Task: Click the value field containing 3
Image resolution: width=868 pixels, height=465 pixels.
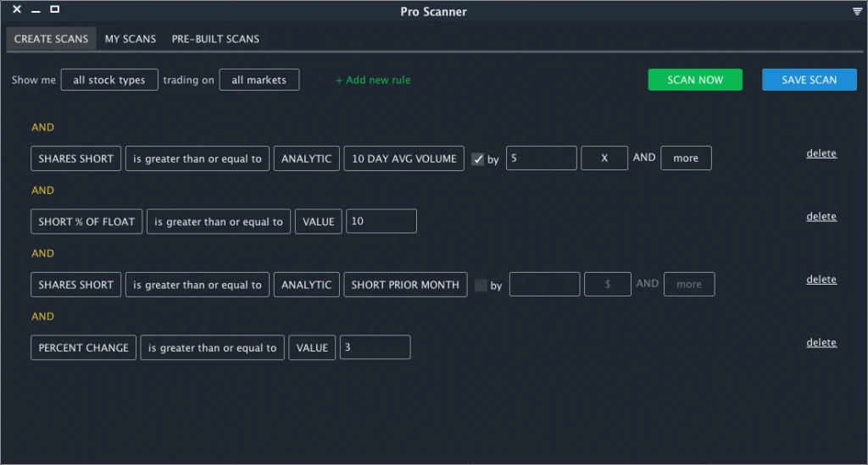Action: 376,347
